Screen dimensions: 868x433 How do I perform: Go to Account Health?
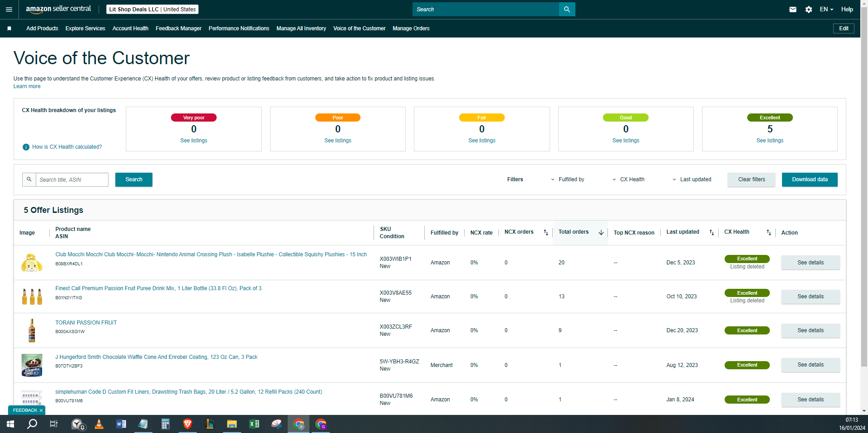[x=130, y=28]
